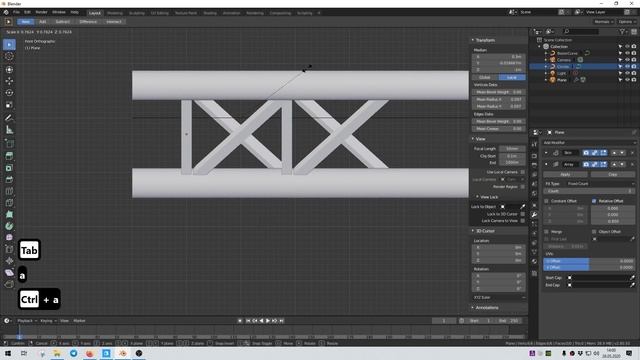Expand the Annotations panel
This screenshot has height=360, width=640.
point(485,307)
